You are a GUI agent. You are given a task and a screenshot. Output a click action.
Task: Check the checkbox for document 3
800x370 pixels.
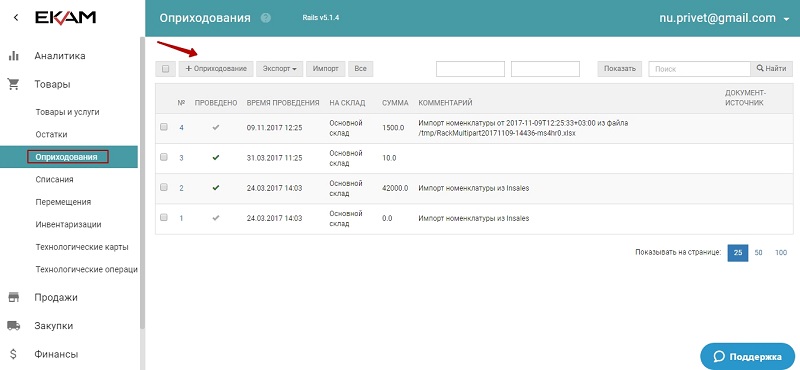pyautogui.click(x=164, y=157)
